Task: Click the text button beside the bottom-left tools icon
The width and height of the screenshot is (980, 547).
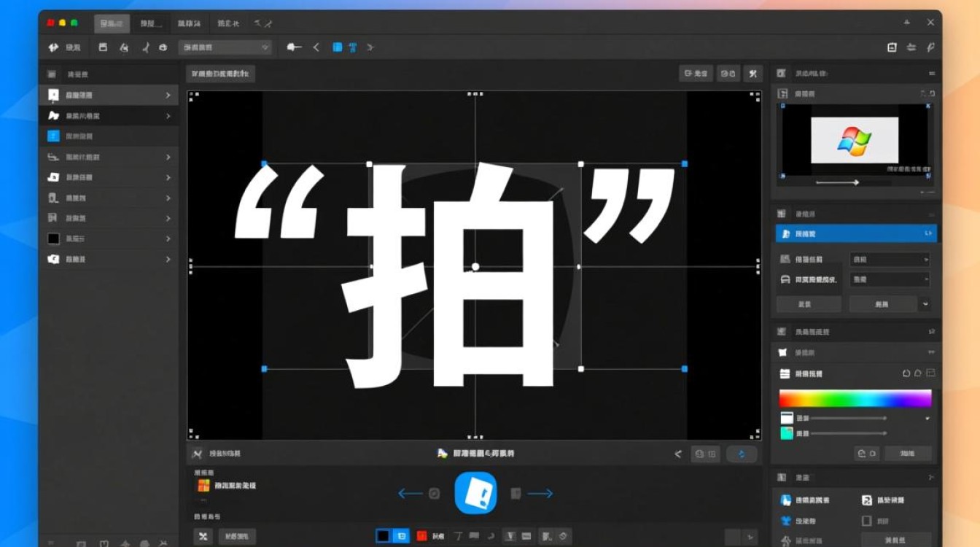Action: pyautogui.click(x=237, y=536)
